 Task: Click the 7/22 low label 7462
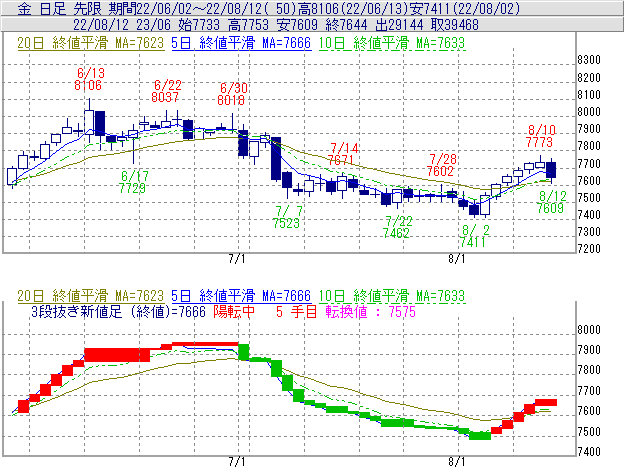click(398, 232)
